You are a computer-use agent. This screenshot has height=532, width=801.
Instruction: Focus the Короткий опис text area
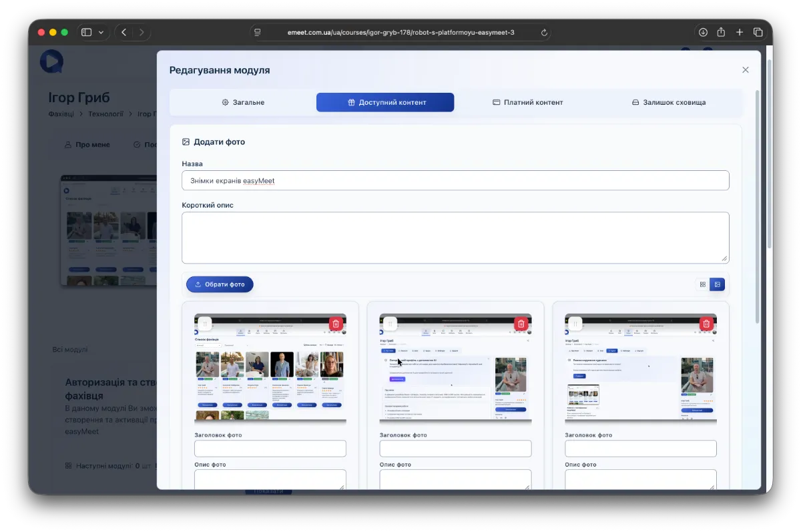(x=455, y=238)
